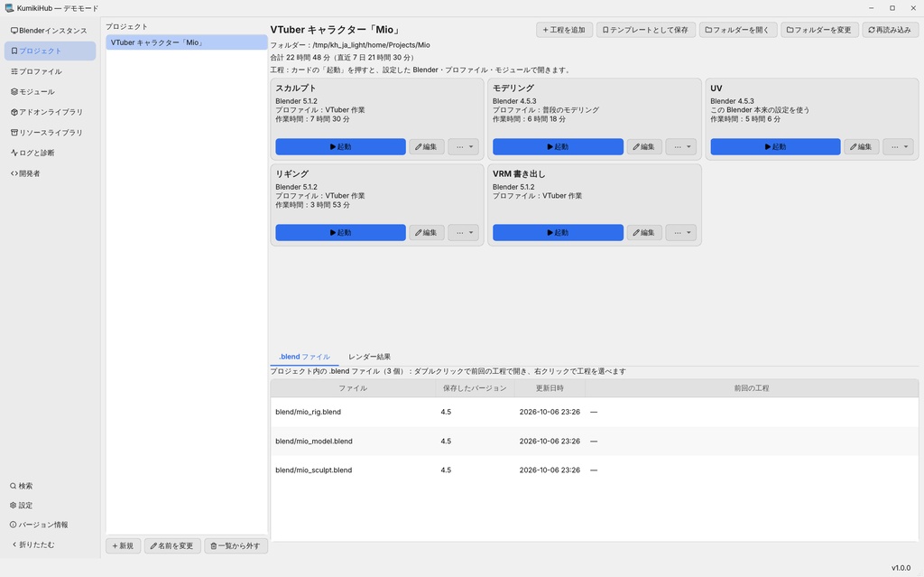
Task: Create a new project with 新規
Action: coord(123,546)
